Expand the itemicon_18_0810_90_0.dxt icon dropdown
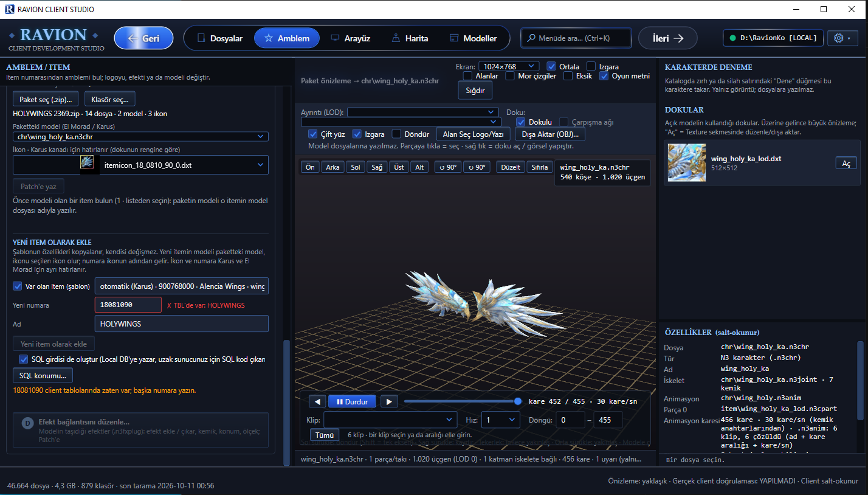This screenshot has width=868, height=495. [x=140, y=165]
